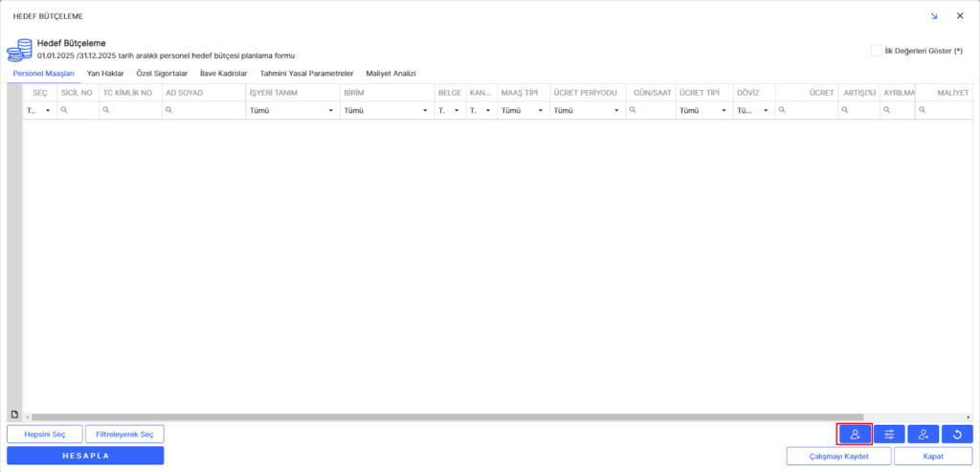Switch to the Yan Haklar tab

[x=105, y=73]
